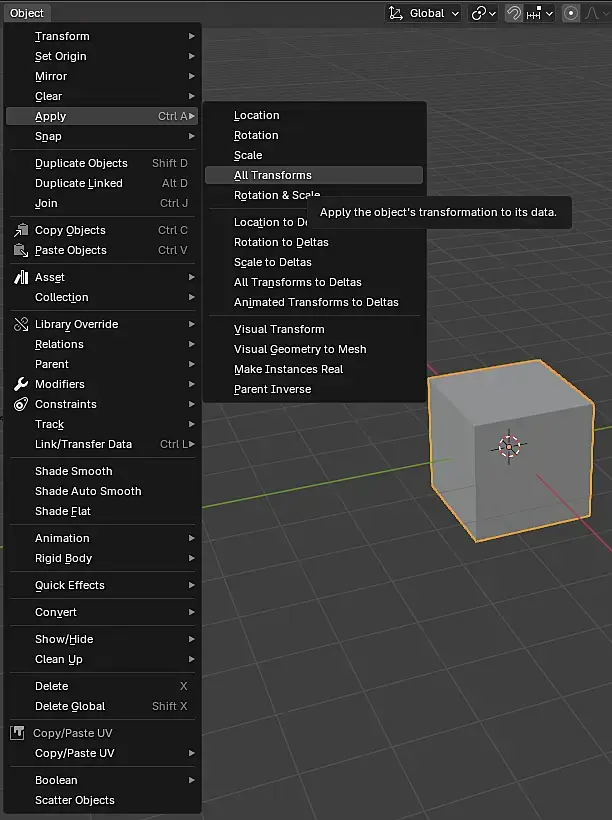Click the Proportional Editing falloff icon
Screen dimensions: 612x820
[594, 13]
